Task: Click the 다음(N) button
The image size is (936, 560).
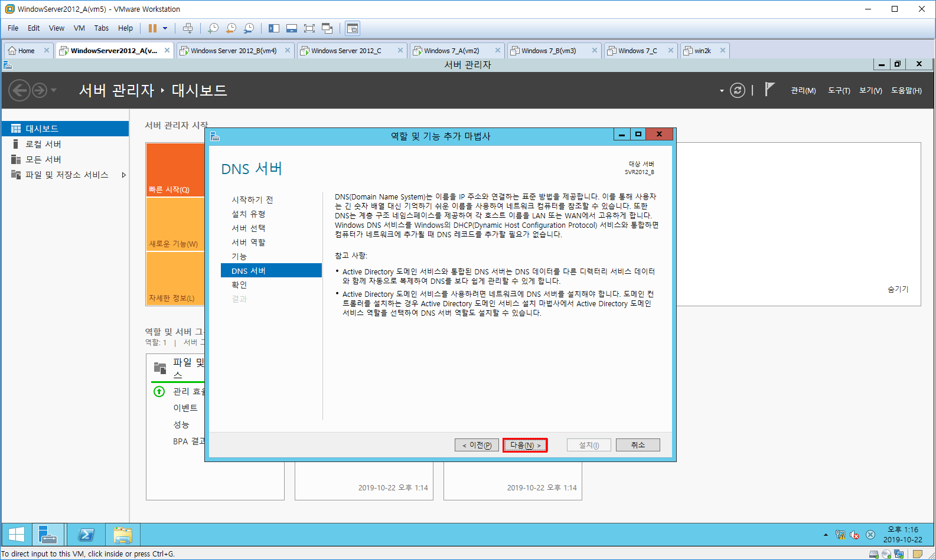Action: [x=525, y=445]
